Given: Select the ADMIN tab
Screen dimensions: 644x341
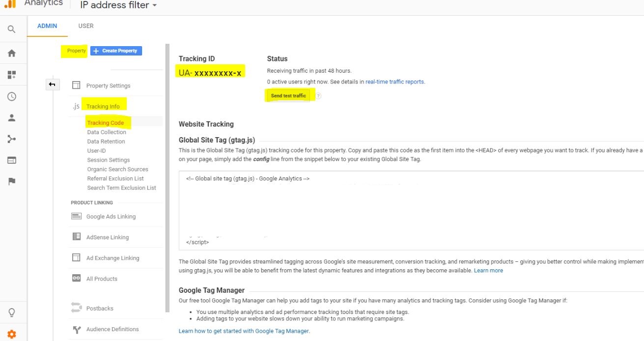Looking at the screenshot, I should 47,26.
